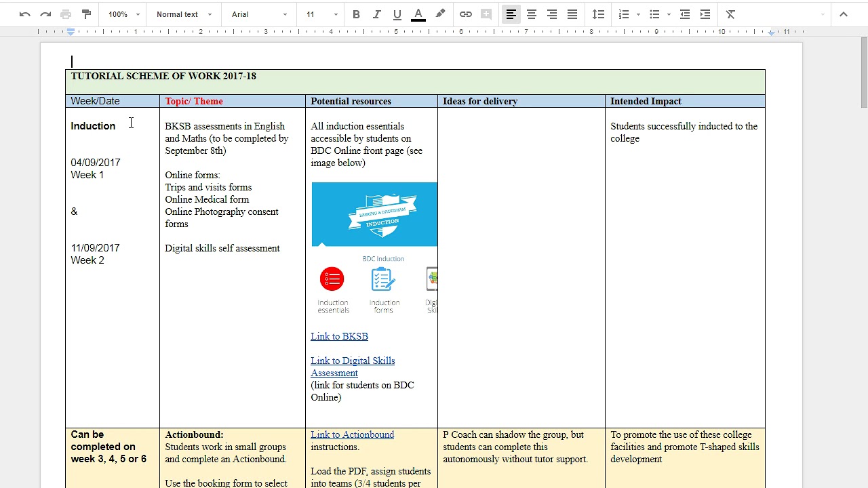Click the 'Potential resources' header
This screenshot has width=868, height=488.
[351, 101]
